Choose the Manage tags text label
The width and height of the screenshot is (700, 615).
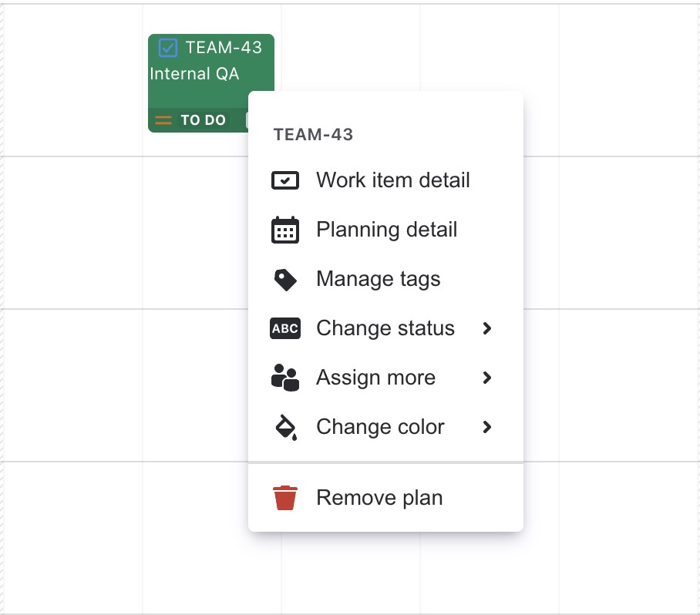point(378,280)
